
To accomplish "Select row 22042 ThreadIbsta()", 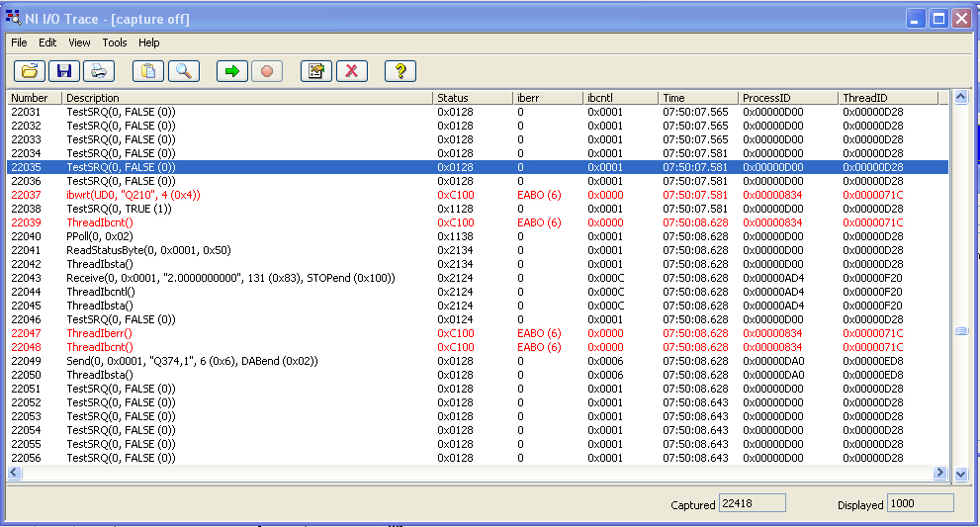I will pyautogui.click(x=478, y=264).
